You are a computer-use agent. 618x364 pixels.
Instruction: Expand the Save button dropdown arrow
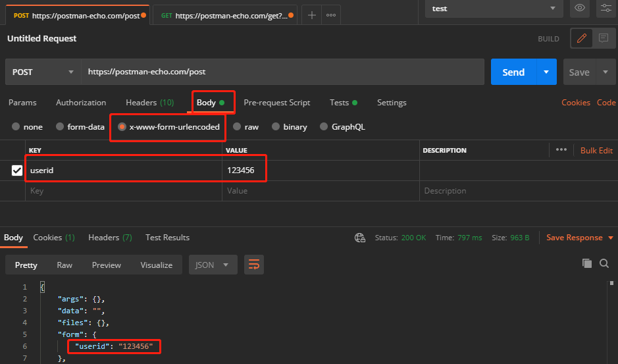coord(605,72)
